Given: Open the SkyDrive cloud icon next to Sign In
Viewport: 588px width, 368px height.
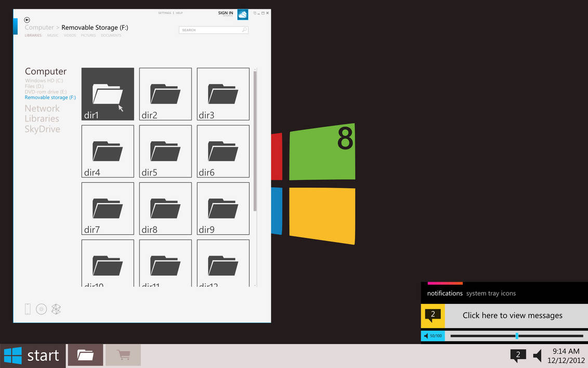Looking at the screenshot, I should point(243,14).
